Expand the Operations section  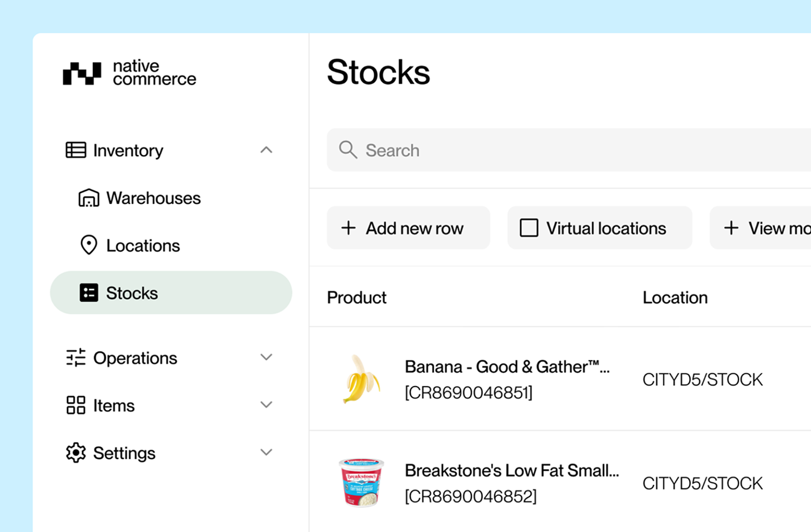(x=266, y=358)
